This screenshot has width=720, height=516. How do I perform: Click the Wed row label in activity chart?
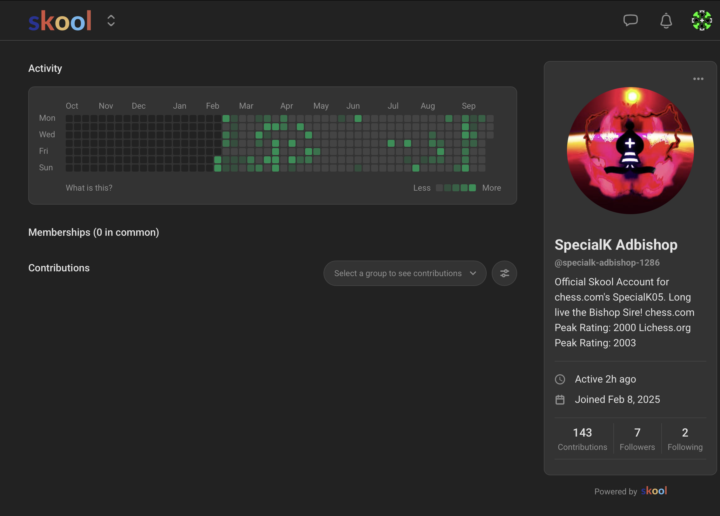pyautogui.click(x=47, y=135)
